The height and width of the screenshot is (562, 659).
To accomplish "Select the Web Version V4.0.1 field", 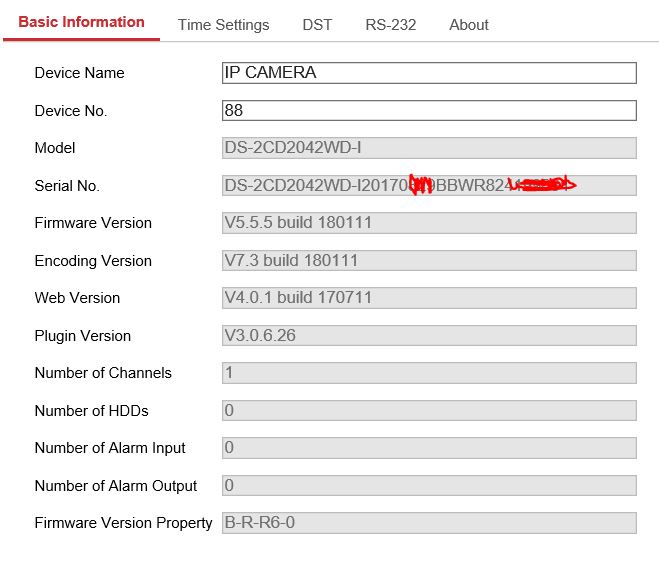I will click(x=429, y=298).
